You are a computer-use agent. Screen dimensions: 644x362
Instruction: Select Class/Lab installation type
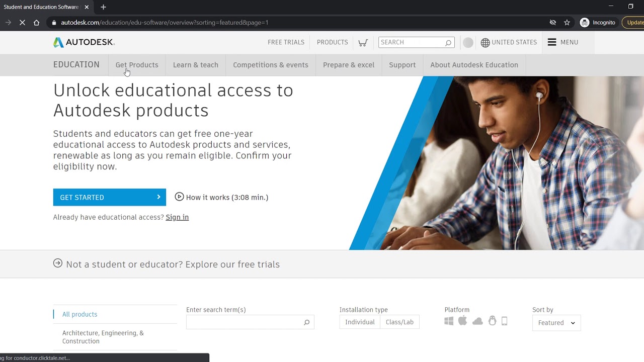[399, 322]
